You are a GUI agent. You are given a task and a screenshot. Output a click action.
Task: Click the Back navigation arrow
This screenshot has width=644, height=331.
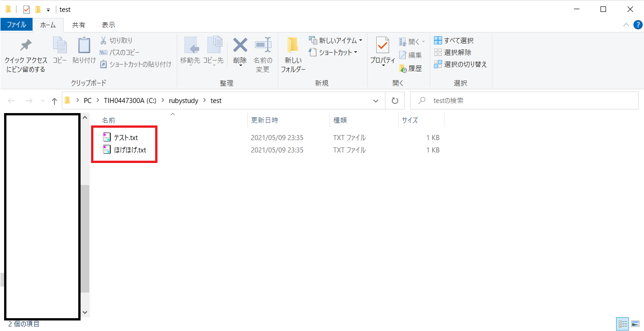point(11,101)
